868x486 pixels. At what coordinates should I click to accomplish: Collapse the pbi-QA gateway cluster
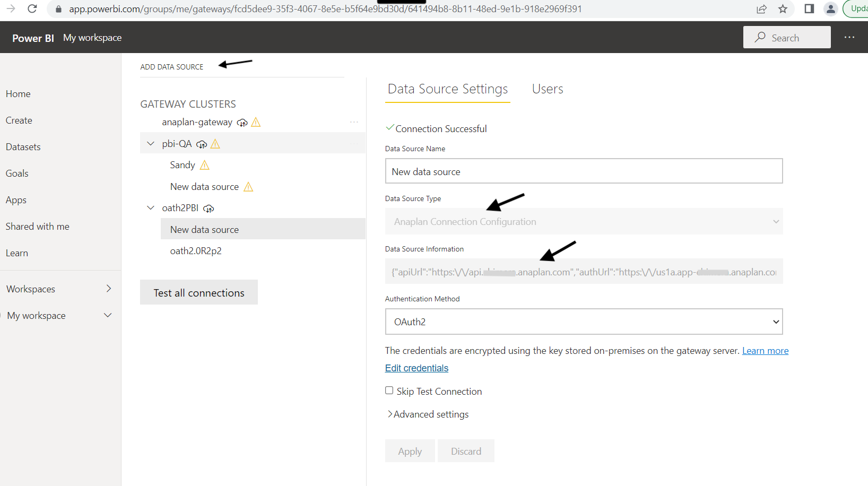[151, 144]
